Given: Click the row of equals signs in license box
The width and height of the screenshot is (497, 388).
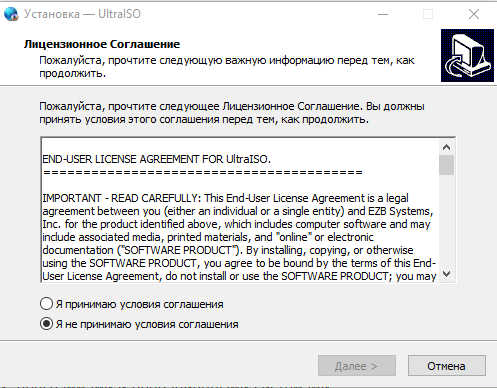Looking at the screenshot, I should pyautogui.click(x=203, y=173).
